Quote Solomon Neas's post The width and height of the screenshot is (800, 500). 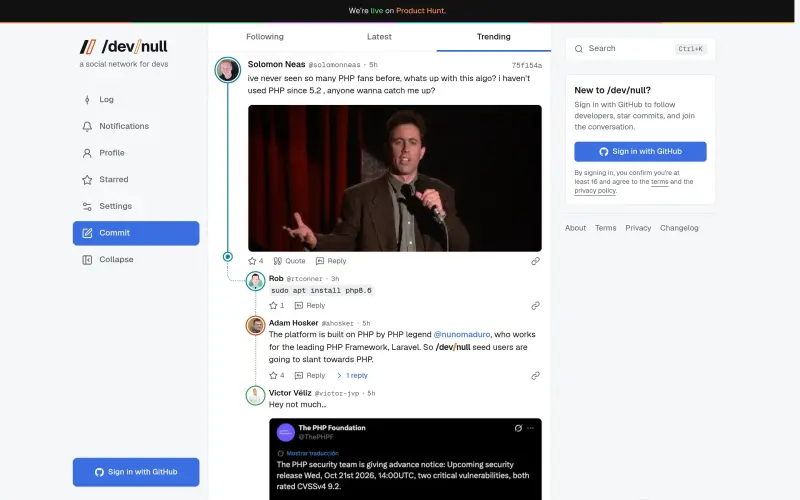point(289,261)
